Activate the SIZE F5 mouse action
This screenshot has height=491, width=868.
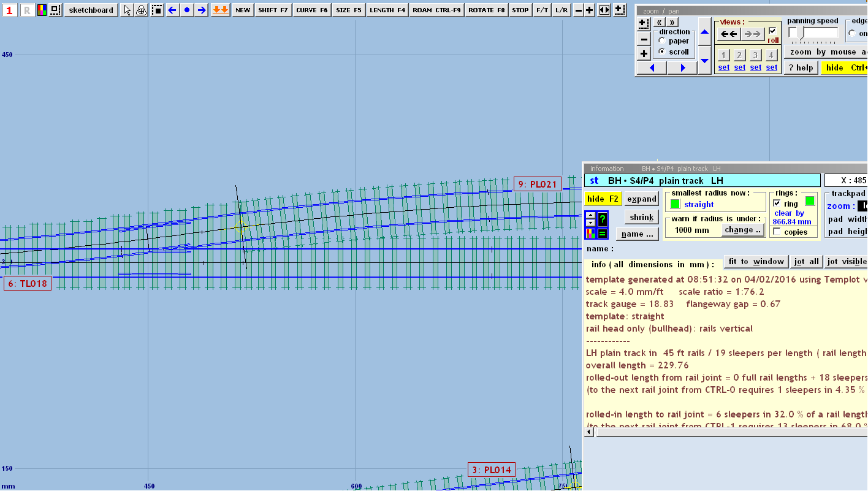tap(349, 10)
